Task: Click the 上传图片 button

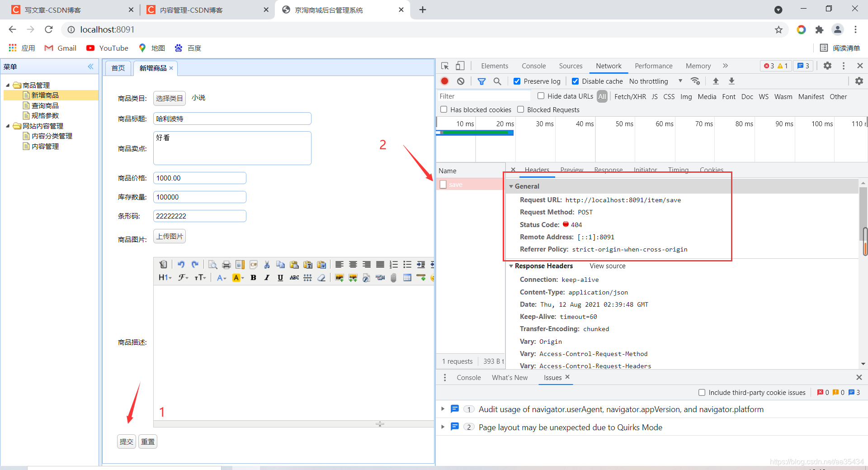Action: point(170,237)
